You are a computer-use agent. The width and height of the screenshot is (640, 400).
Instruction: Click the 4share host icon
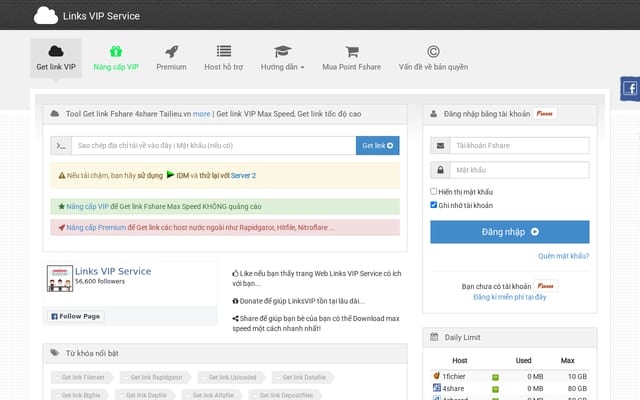(437, 387)
